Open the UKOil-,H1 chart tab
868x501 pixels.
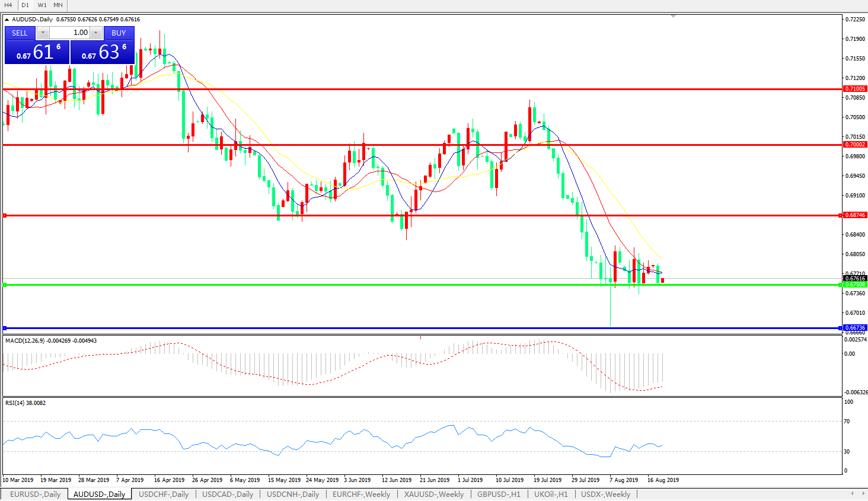[x=551, y=494]
